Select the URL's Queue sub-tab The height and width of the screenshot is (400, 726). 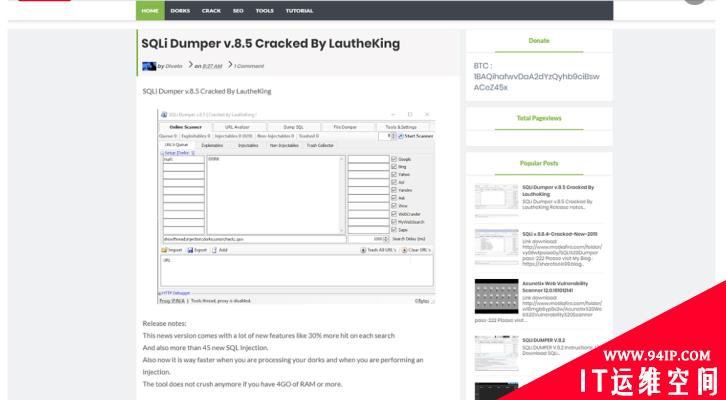[x=176, y=145]
